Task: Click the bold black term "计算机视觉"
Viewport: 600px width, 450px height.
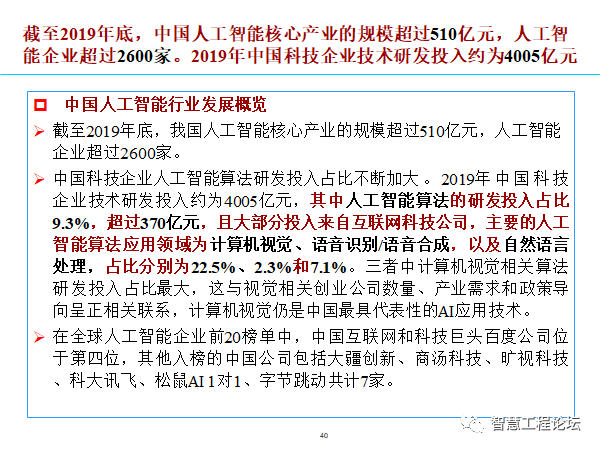Action: pyautogui.click(x=251, y=245)
